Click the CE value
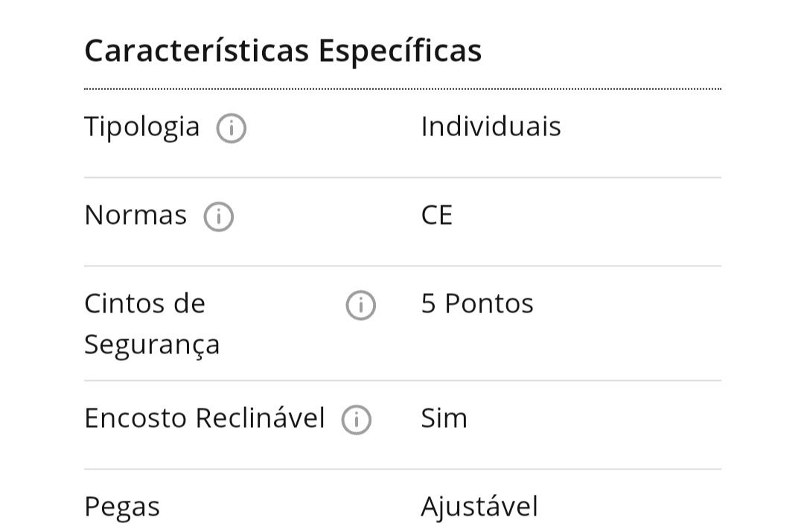This screenshot has height=532, width=804. [436, 215]
